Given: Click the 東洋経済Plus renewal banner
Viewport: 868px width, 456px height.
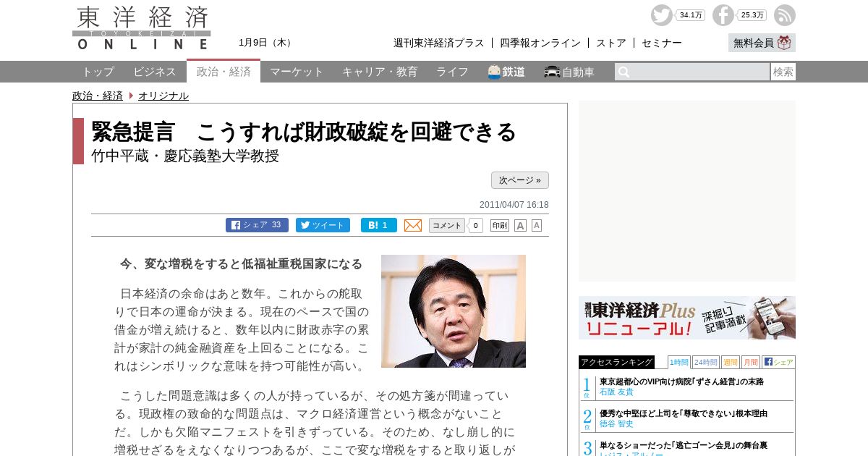Looking at the screenshot, I should point(687,318).
